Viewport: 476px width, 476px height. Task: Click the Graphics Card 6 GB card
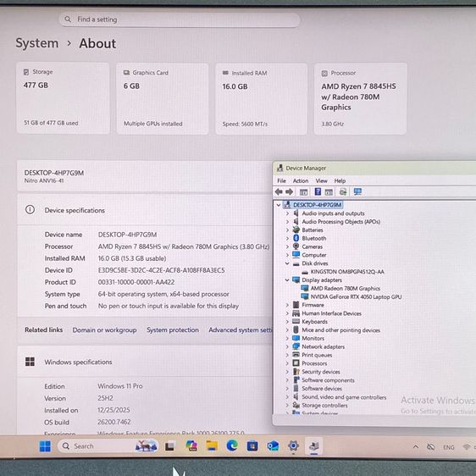(x=162, y=98)
